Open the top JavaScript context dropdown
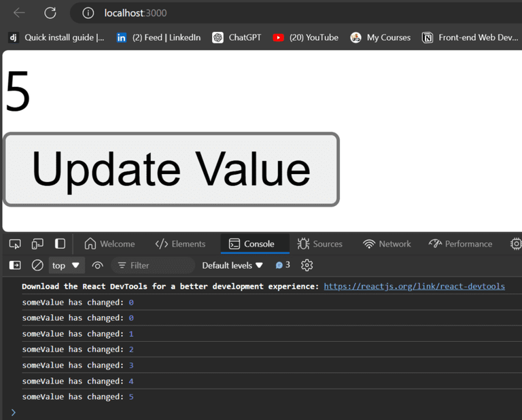Screen dimensions: 522x420 pyautogui.click(x=66, y=265)
